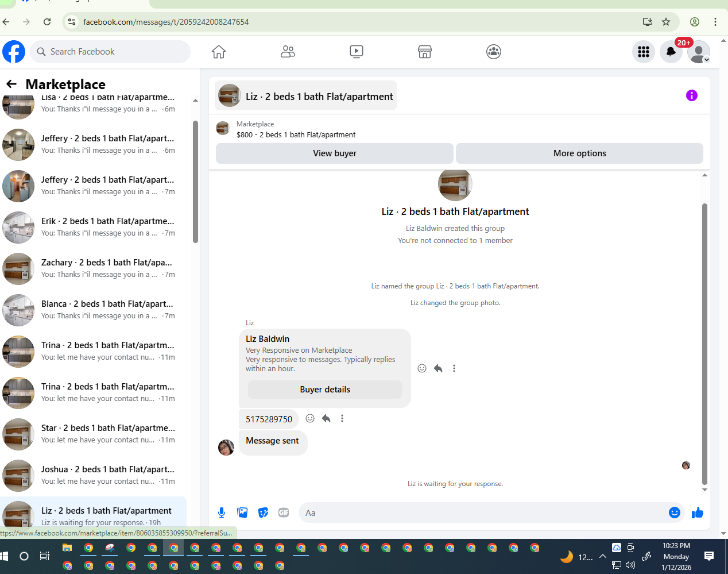Click the browser back arrow
Screen dimensions: 728x574
click(6, 22)
